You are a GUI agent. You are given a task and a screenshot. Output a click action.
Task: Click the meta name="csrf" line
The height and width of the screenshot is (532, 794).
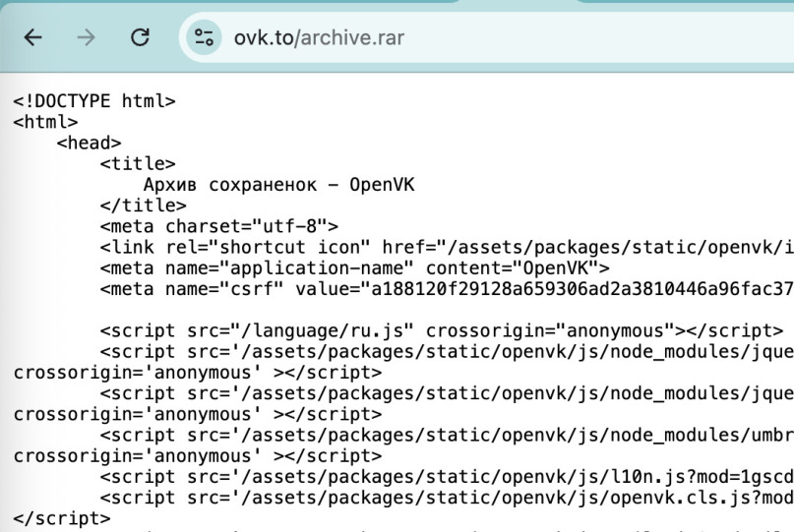point(447,289)
